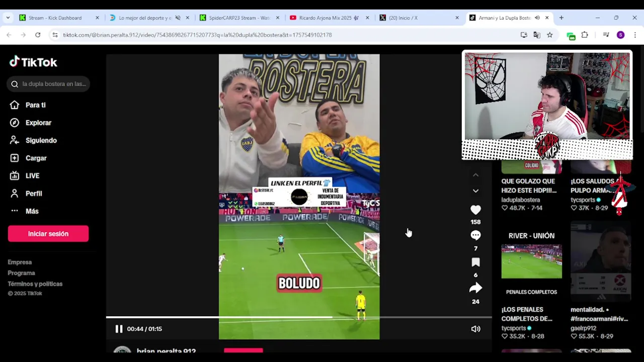The height and width of the screenshot is (362, 644).
Task: Open mentalidad Franco Armani video thumbnail
Action: click(601, 260)
